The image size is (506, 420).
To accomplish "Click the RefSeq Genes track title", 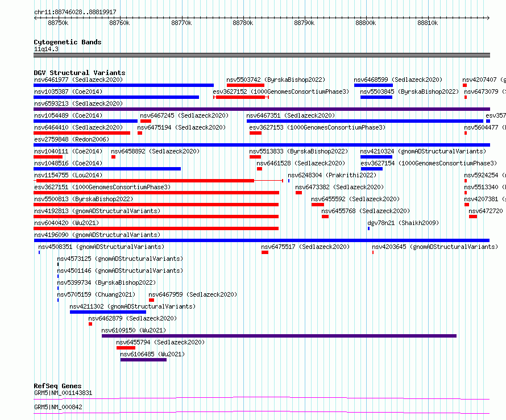I will pyautogui.click(x=57, y=386).
